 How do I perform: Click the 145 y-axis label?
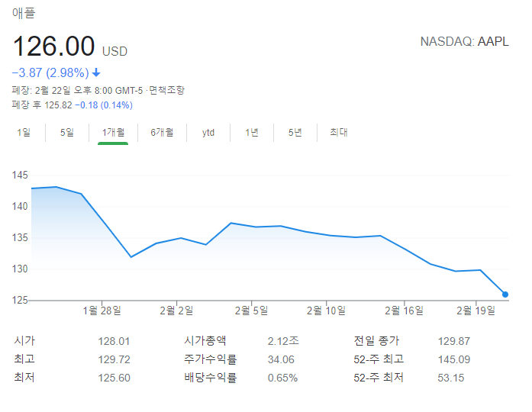click(x=20, y=175)
